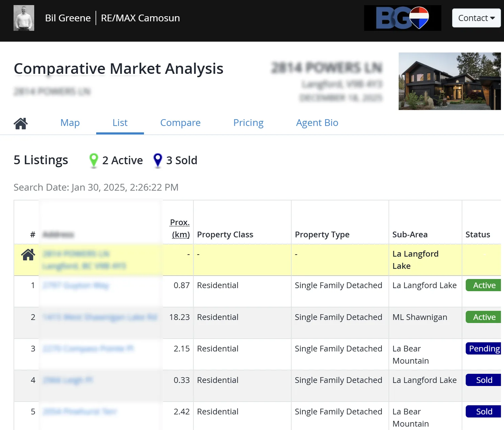
Task: Open listing 1 address link
Action: click(75, 285)
